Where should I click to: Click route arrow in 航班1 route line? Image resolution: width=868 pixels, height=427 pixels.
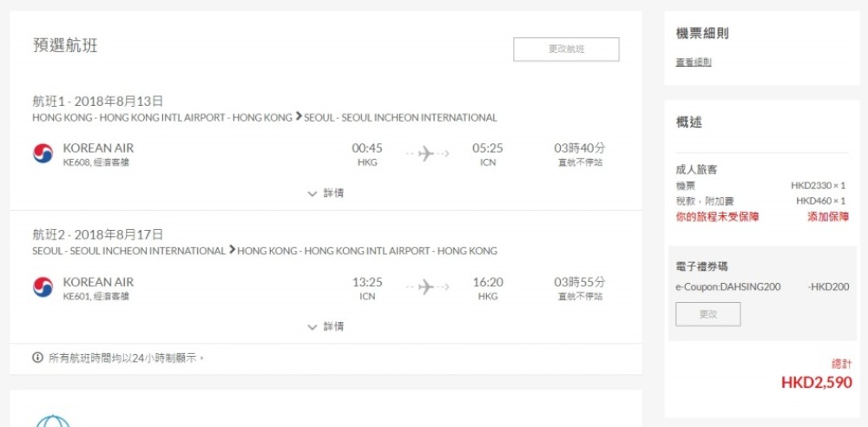[x=299, y=117]
